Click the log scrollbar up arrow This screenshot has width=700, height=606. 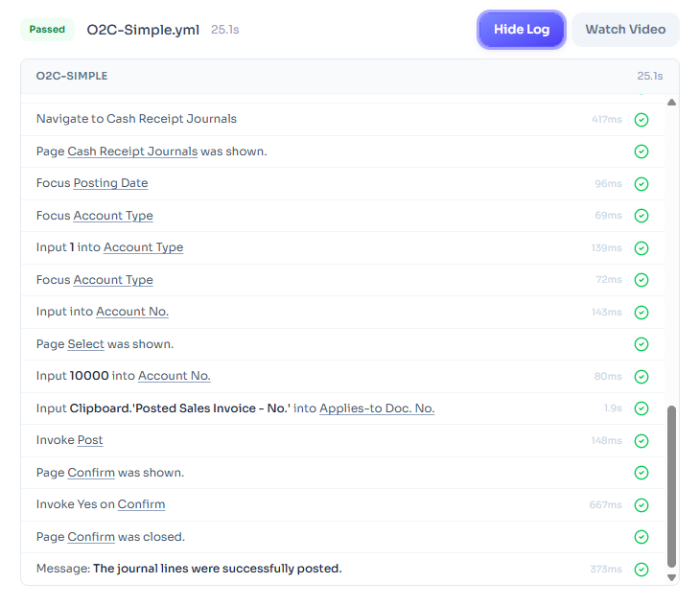(671, 103)
